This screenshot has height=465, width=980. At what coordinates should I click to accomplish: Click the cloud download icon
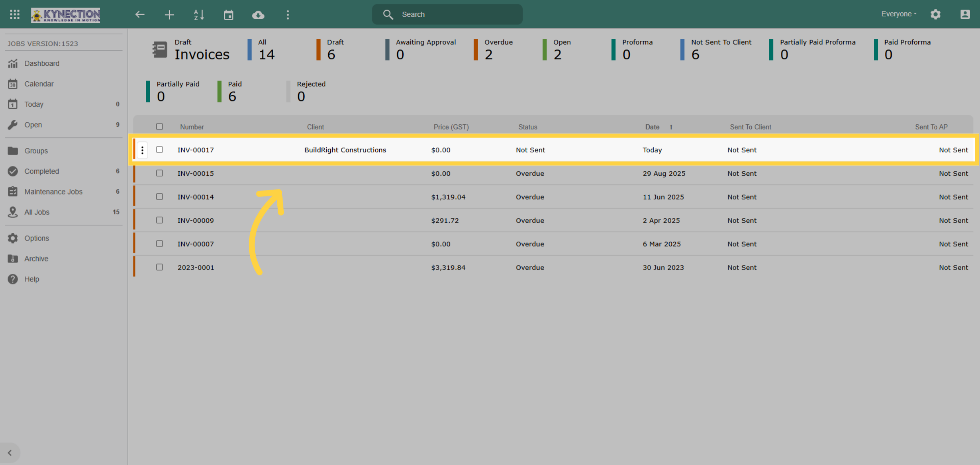point(258,15)
